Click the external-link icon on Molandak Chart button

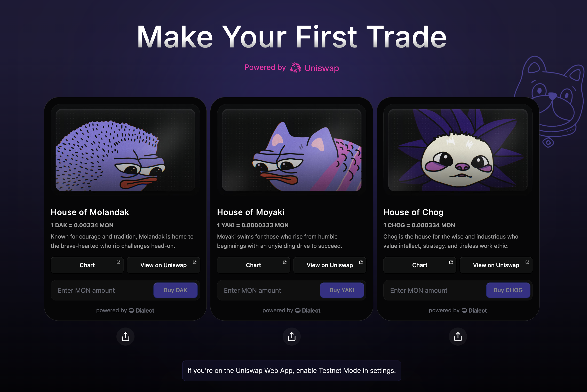[118, 262]
